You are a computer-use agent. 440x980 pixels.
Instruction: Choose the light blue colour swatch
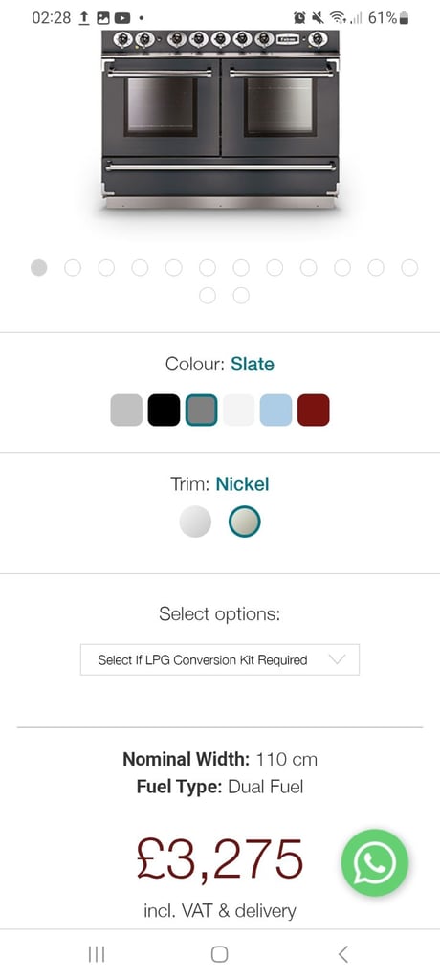pos(275,410)
